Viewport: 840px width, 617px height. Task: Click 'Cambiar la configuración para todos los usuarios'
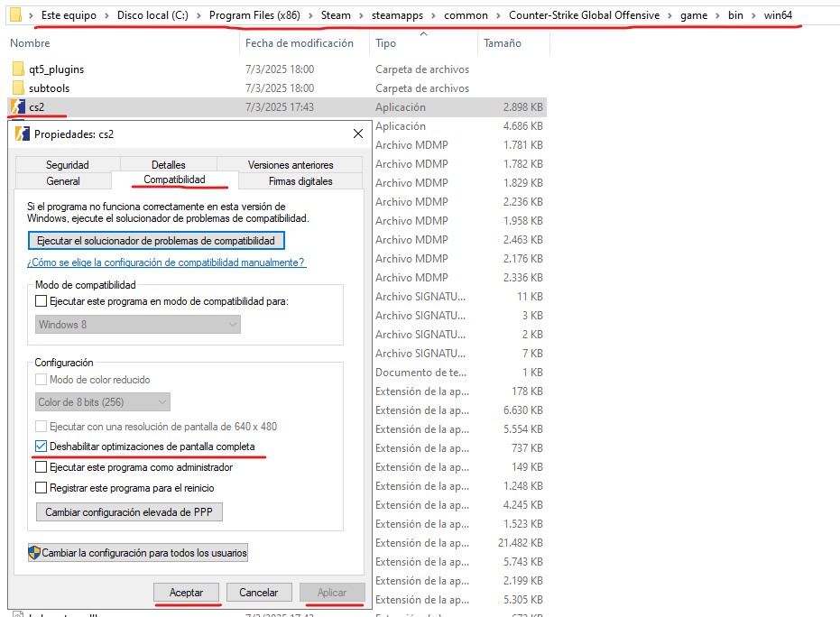click(x=138, y=553)
